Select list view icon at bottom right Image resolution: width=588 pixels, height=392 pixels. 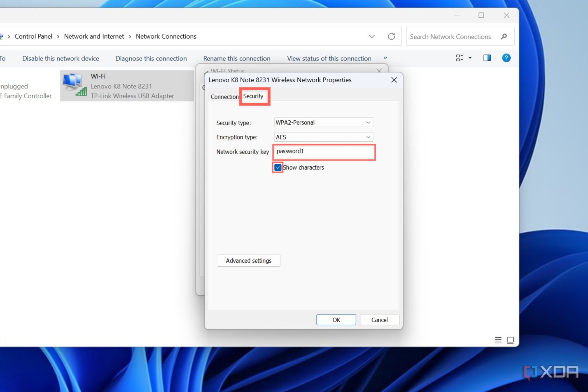coord(498,340)
